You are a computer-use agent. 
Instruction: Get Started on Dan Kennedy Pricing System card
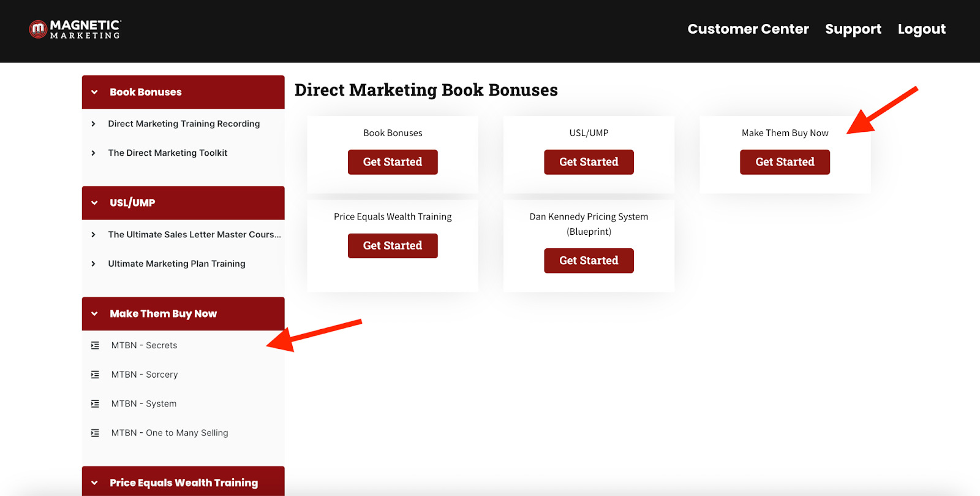(589, 261)
